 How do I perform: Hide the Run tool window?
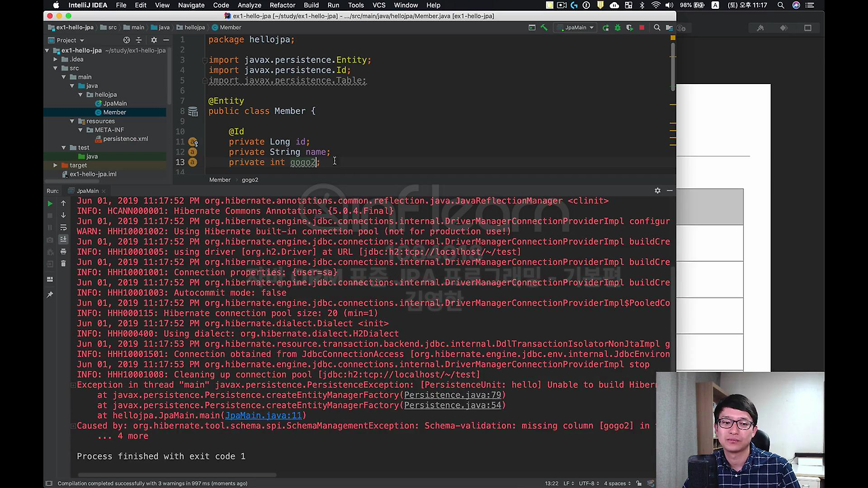(669, 190)
